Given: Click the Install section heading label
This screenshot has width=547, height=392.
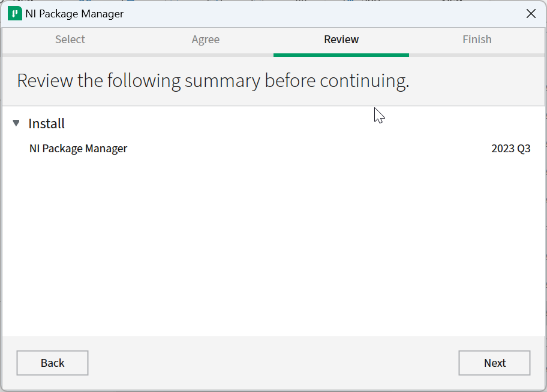Looking at the screenshot, I should tap(47, 123).
